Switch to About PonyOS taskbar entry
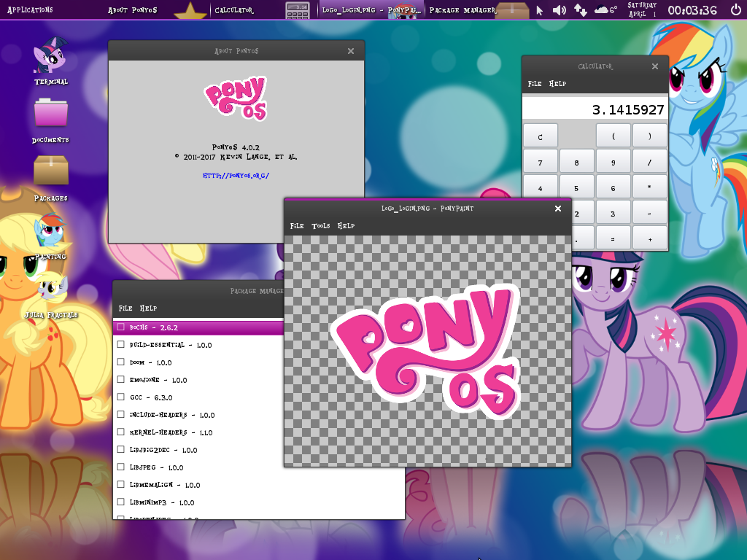The width and height of the screenshot is (747, 560). tap(158, 10)
